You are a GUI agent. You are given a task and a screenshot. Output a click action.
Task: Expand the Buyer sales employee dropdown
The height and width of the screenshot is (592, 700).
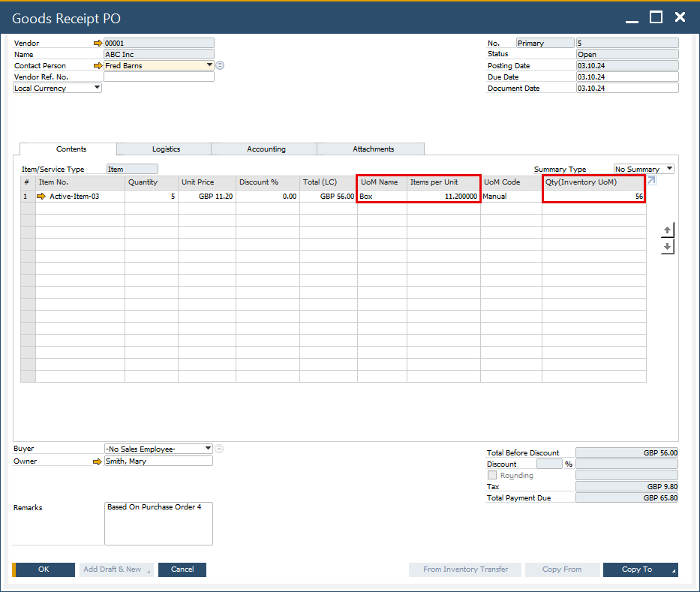pyautogui.click(x=208, y=449)
